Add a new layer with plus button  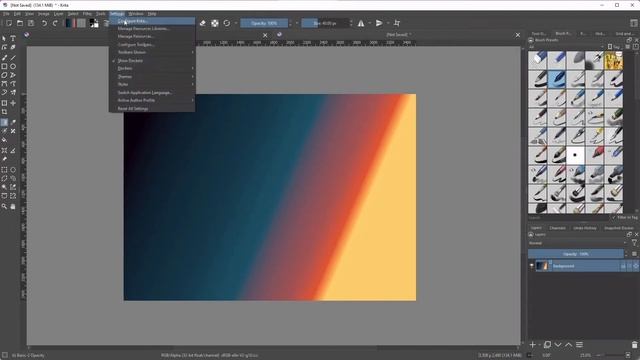click(x=533, y=345)
